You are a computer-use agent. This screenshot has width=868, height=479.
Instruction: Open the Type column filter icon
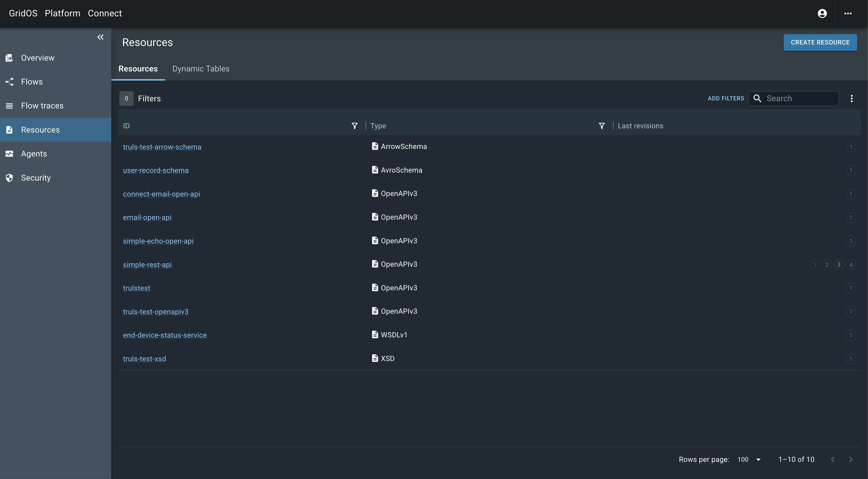tap(602, 126)
